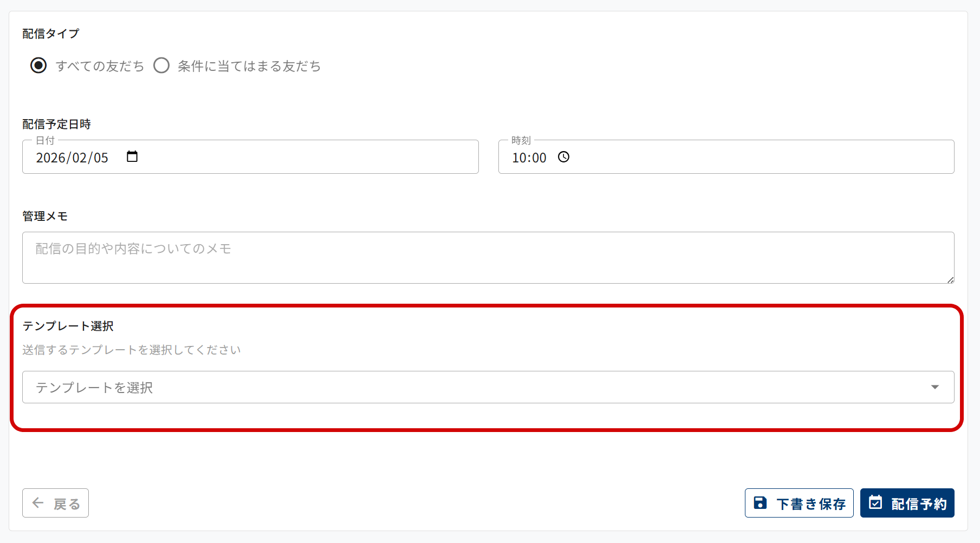Select the day segment 05 in date field
The width and height of the screenshot is (980, 543).
(x=101, y=158)
